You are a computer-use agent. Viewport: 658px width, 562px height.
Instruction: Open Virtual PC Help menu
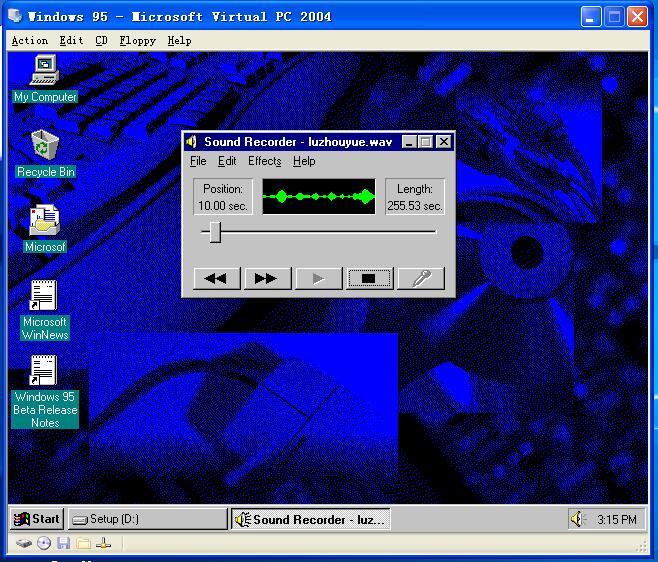pyautogui.click(x=180, y=41)
